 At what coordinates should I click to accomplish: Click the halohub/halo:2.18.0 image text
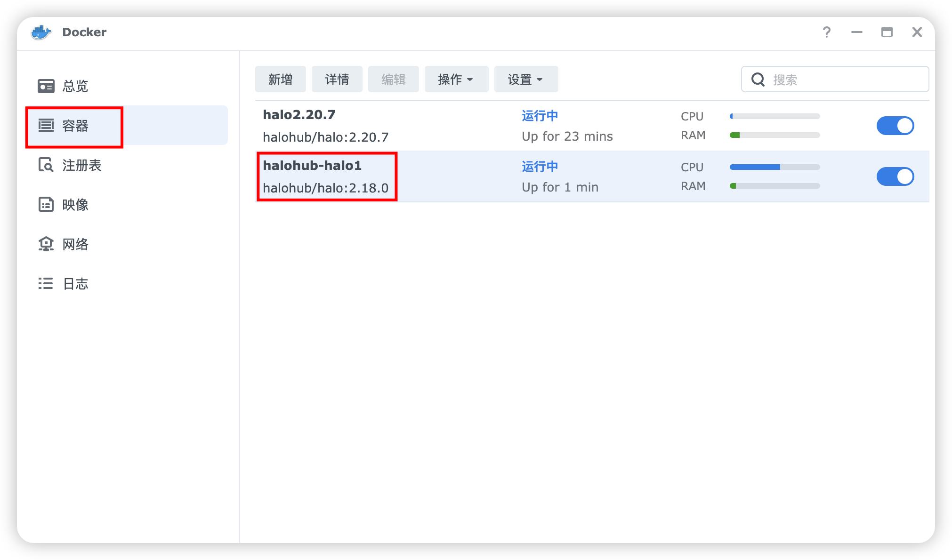click(326, 188)
